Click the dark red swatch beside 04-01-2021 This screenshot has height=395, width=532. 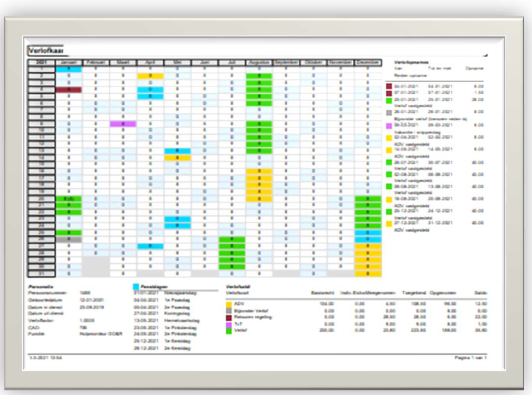click(389, 86)
